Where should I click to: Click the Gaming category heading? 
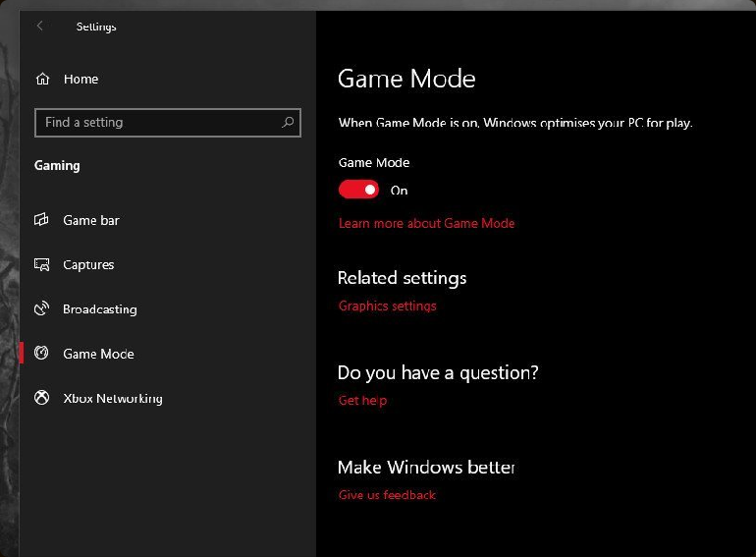click(57, 166)
